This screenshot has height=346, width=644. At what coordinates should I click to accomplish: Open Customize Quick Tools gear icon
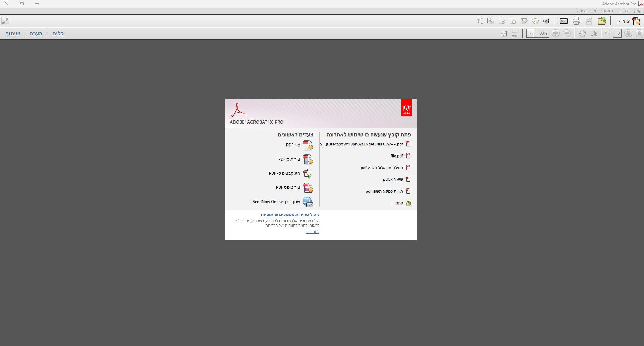point(546,21)
